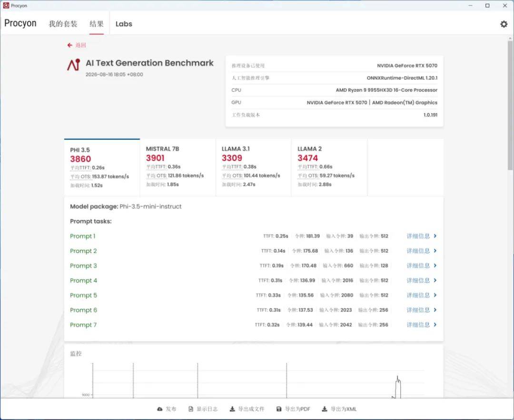Viewport: 514px width, 420px height.
Task: Expand Prompt 1 details chevron
Action: pyautogui.click(x=435, y=236)
